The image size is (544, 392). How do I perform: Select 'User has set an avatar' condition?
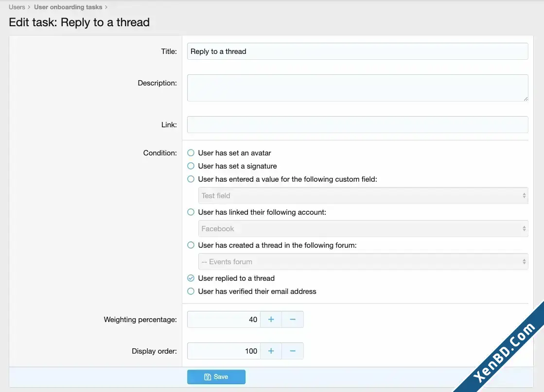pos(191,153)
